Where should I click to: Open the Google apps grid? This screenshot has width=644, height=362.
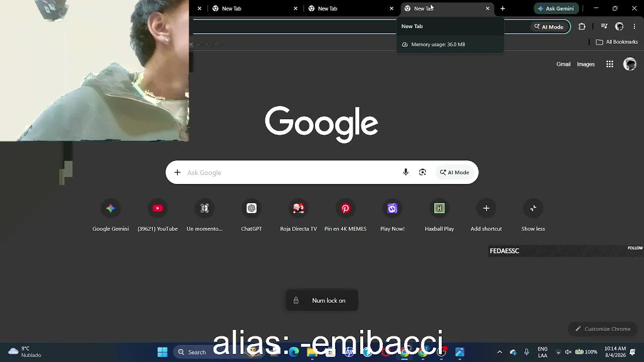pyautogui.click(x=610, y=64)
